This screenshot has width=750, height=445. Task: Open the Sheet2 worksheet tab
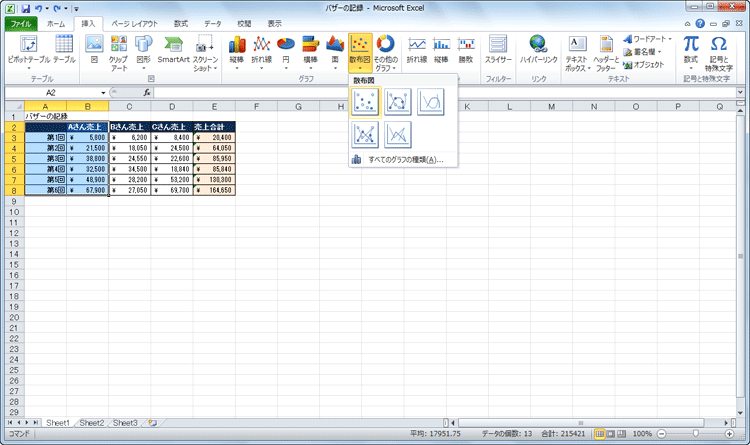point(91,423)
